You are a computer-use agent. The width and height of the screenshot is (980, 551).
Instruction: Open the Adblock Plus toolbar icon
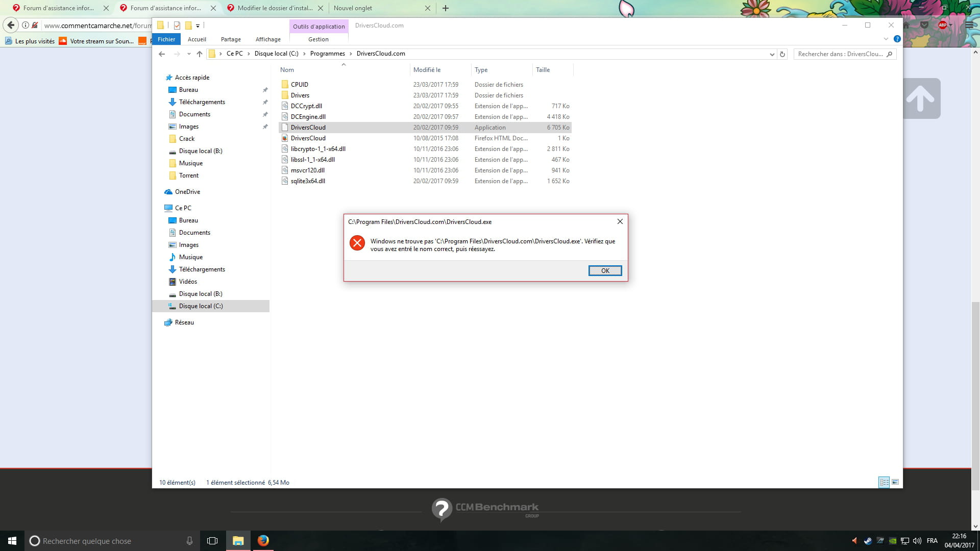point(943,25)
